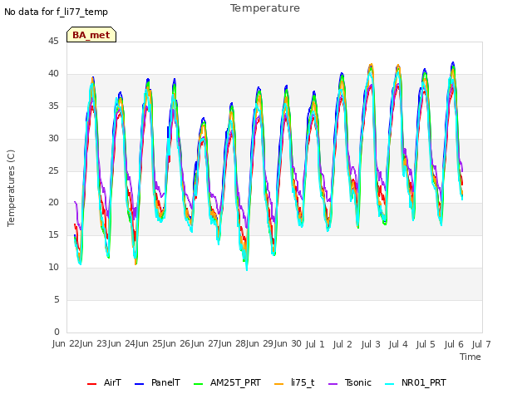This screenshot has width=532, height=399.
Task: Click the Jul 6 x-axis tick label
Action: pyautogui.click(x=454, y=344)
